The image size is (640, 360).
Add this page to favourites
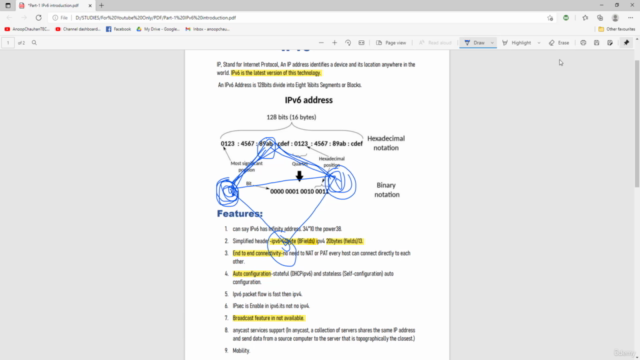pos(550,18)
